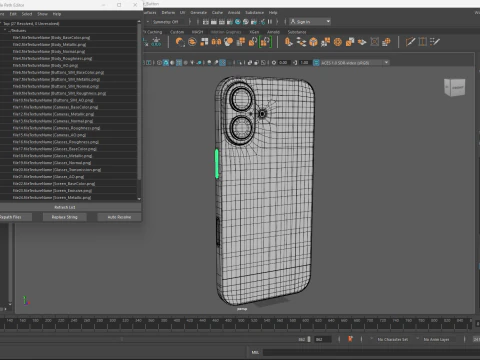This screenshot has width=480, height=360.
Task: Click the gamma value field showing 1.00
Action: [304, 63]
